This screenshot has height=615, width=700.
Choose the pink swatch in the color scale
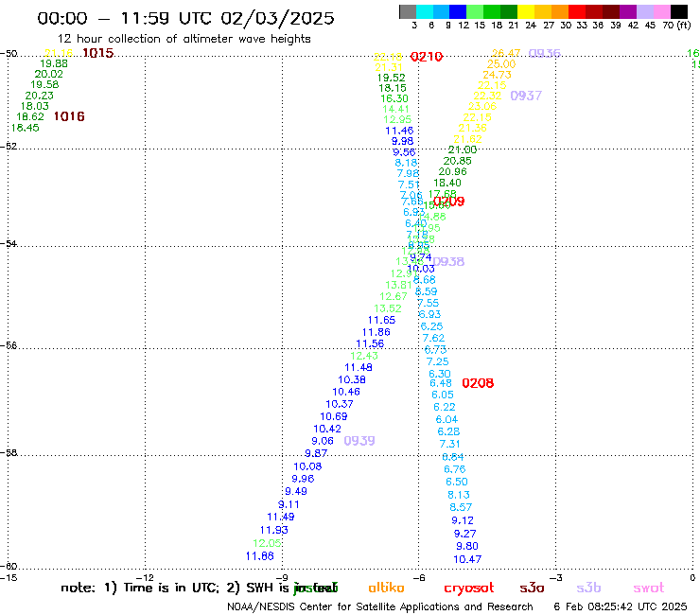coord(661,11)
